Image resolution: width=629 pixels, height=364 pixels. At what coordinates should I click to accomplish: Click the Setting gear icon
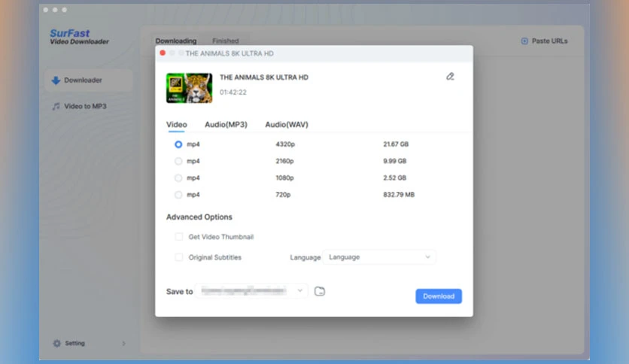pyautogui.click(x=56, y=343)
